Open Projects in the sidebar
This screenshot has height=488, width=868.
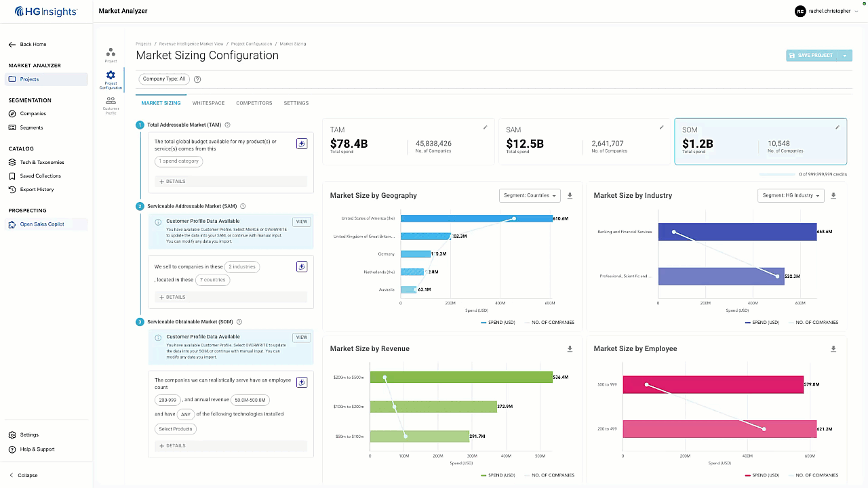click(46, 79)
